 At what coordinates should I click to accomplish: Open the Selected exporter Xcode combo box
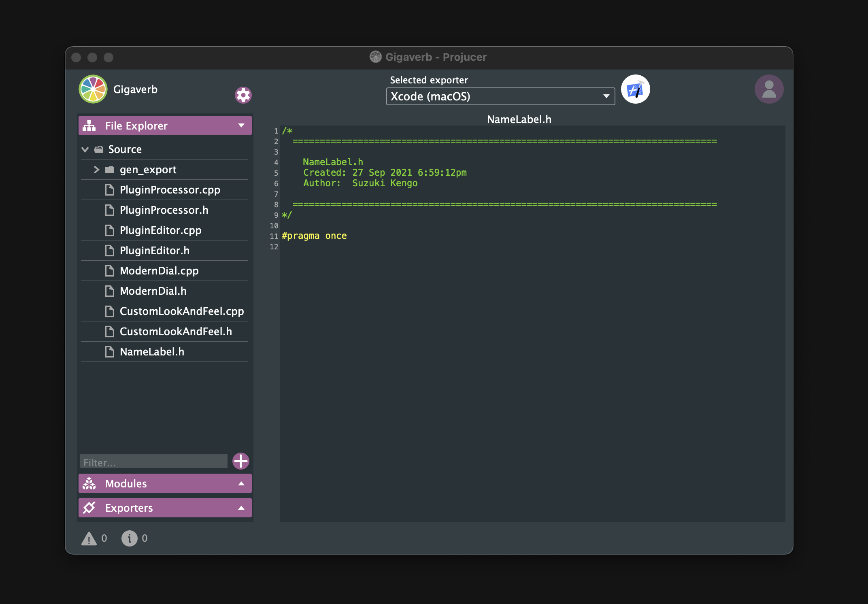(501, 96)
